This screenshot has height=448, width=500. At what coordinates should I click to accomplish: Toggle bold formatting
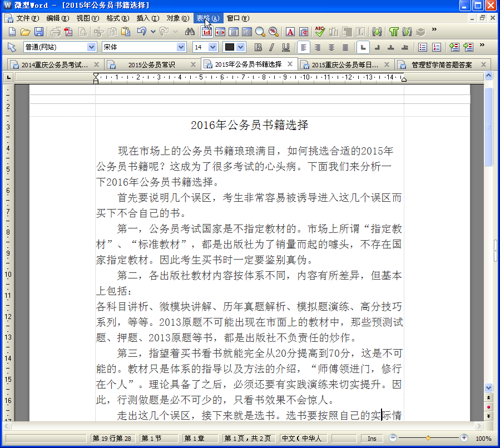258,47
